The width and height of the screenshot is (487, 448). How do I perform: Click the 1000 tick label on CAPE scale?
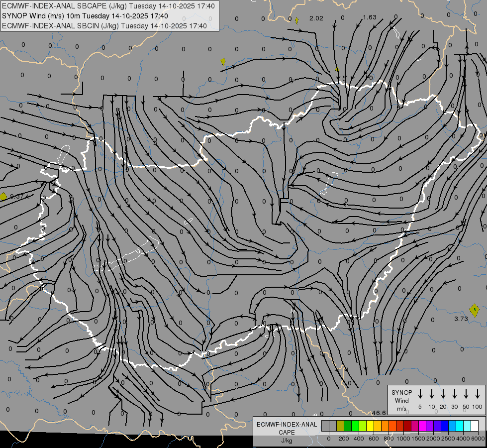pos(403,439)
